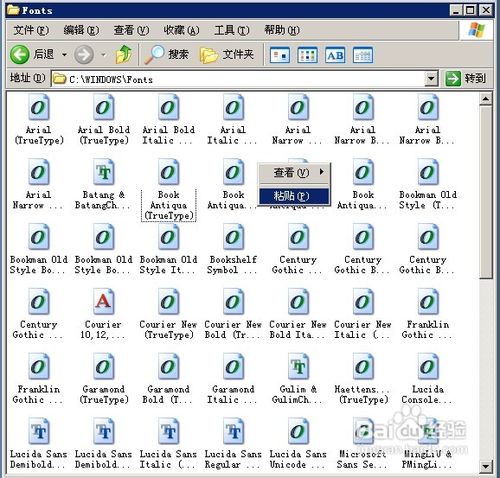The height and width of the screenshot is (478, 500).
Task: Select Lucida Console font icon
Action: (428, 367)
